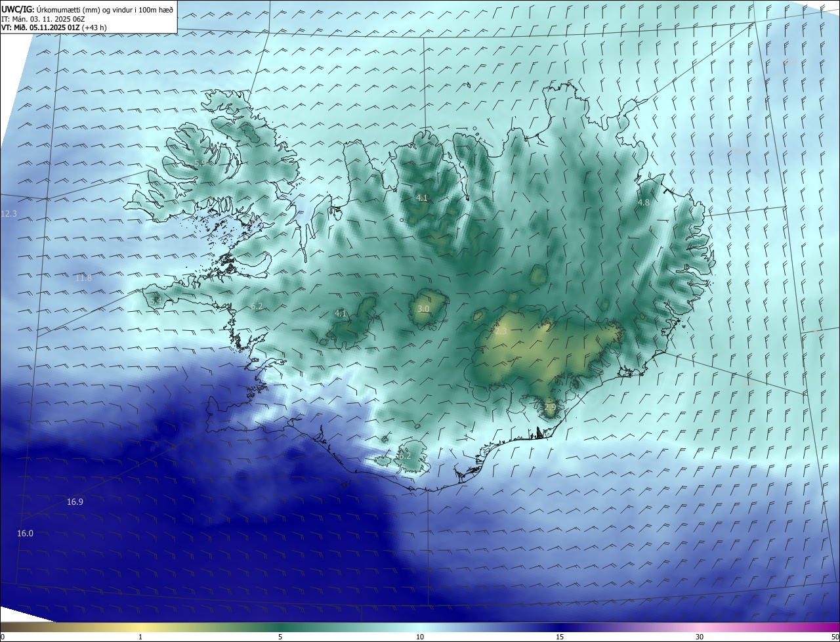Click the "1" tick label on the color scale
The width and height of the screenshot is (840, 642).
(140, 637)
